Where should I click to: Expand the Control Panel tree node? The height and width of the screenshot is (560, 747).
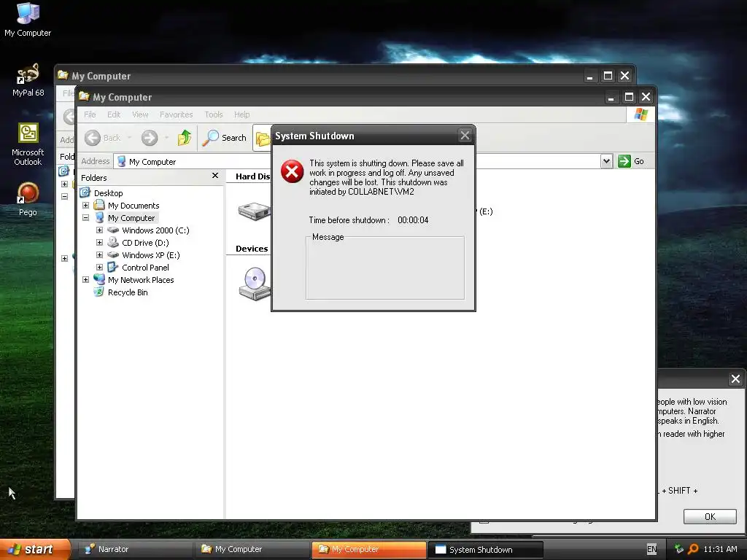[x=99, y=267]
